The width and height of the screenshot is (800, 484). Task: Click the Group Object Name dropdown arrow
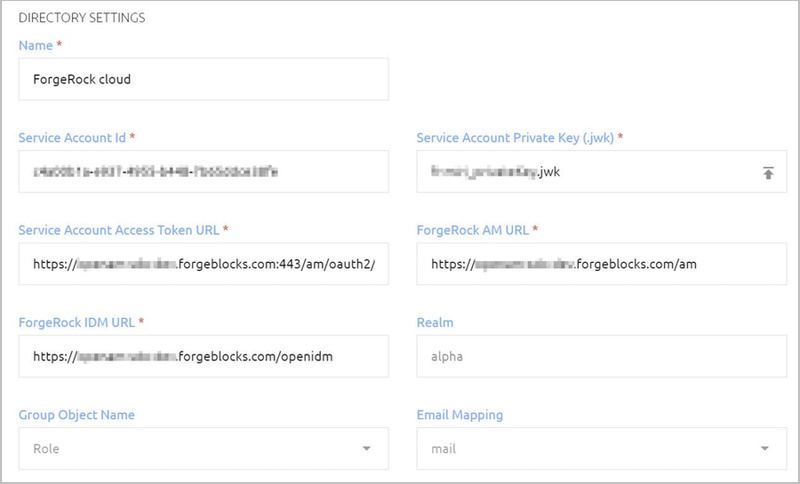pos(366,449)
